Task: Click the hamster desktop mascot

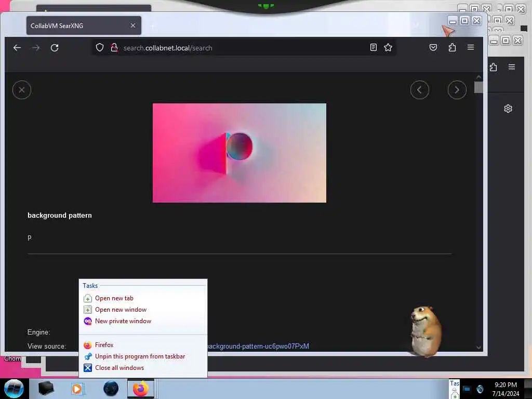Action: point(425,331)
